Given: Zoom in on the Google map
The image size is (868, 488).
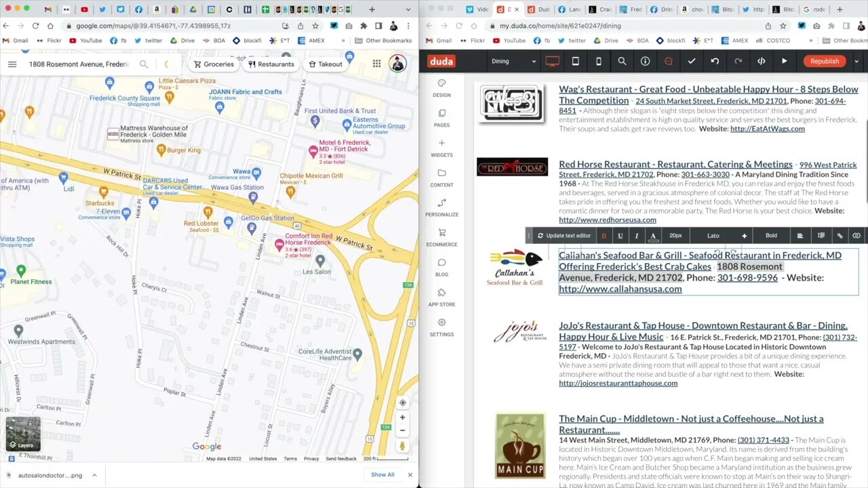Looking at the screenshot, I should pos(402,418).
